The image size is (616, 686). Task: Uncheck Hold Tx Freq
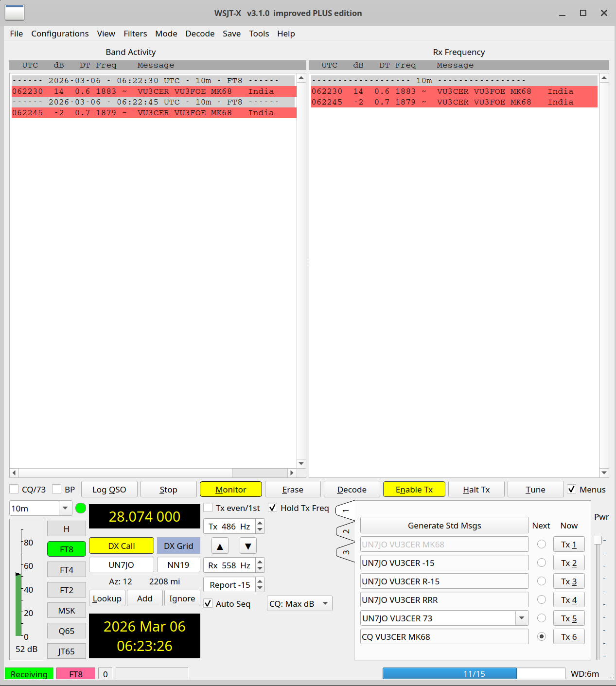click(x=272, y=508)
